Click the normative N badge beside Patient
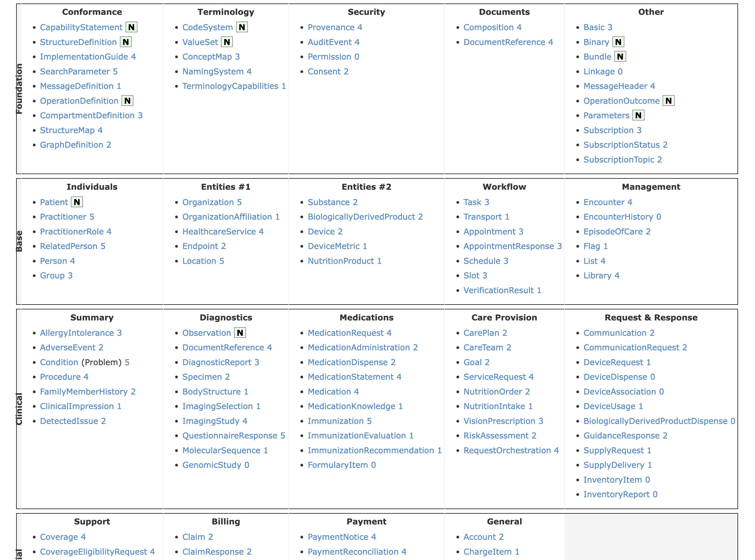The image size is (755, 560). 77,202
